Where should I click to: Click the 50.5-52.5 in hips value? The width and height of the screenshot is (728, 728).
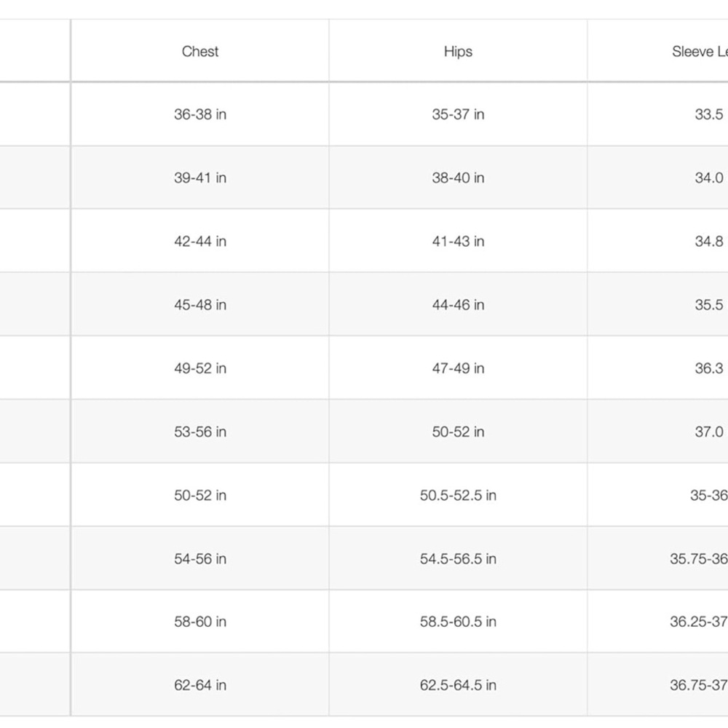(458, 495)
